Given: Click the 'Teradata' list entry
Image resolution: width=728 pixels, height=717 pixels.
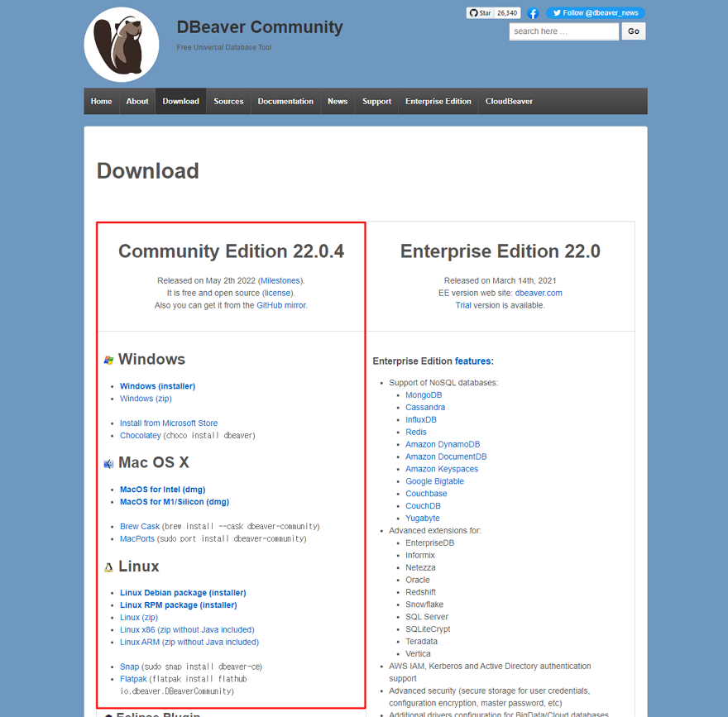Looking at the screenshot, I should pos(421,642).
